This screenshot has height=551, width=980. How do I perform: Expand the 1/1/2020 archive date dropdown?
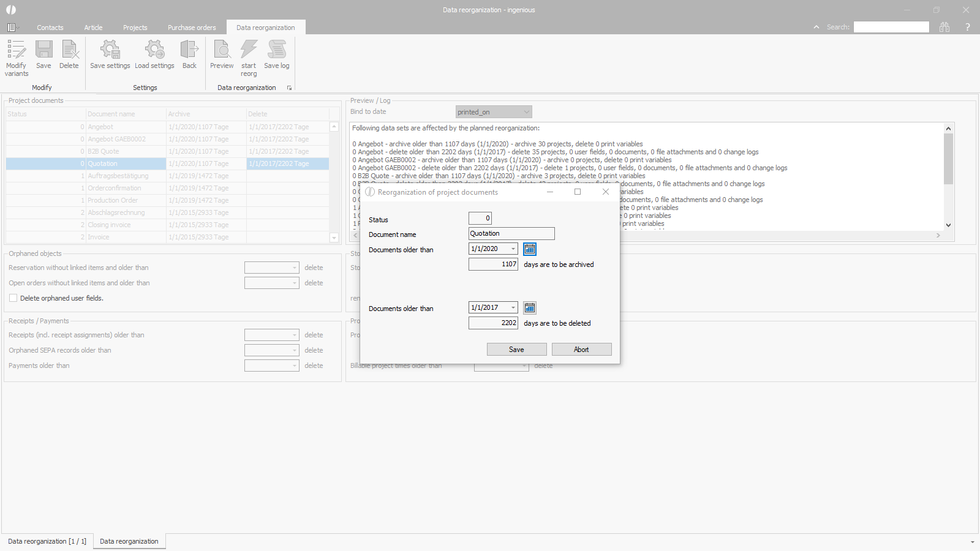tap(513, 249)
